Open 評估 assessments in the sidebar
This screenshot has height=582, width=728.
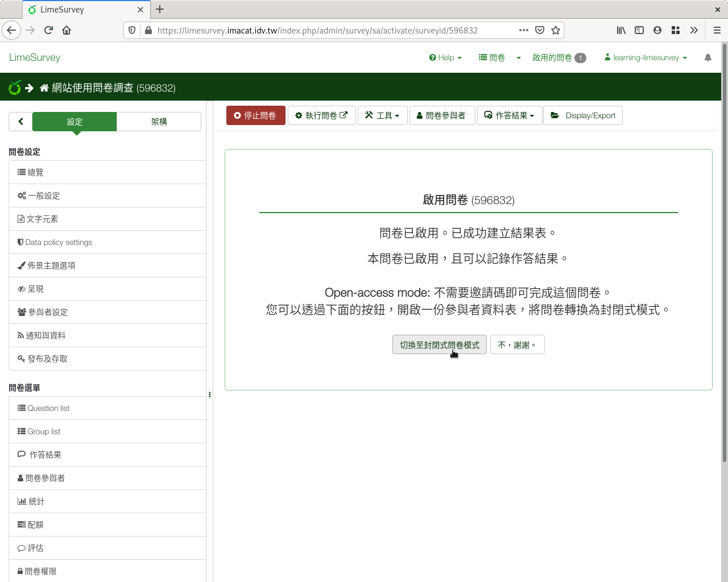click(107, 548)
